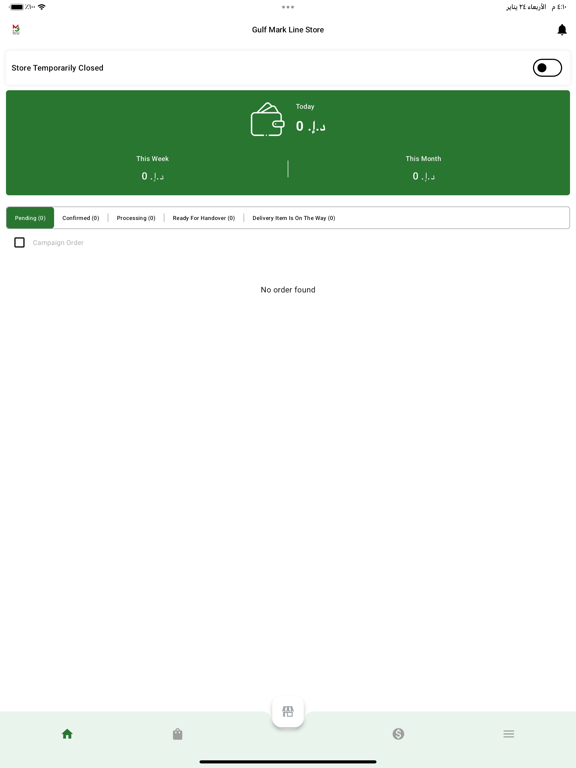Viewport: 576px width, 768px height.
Task: Tap the Wi-Fi status icon
Action: click(42, 7)
